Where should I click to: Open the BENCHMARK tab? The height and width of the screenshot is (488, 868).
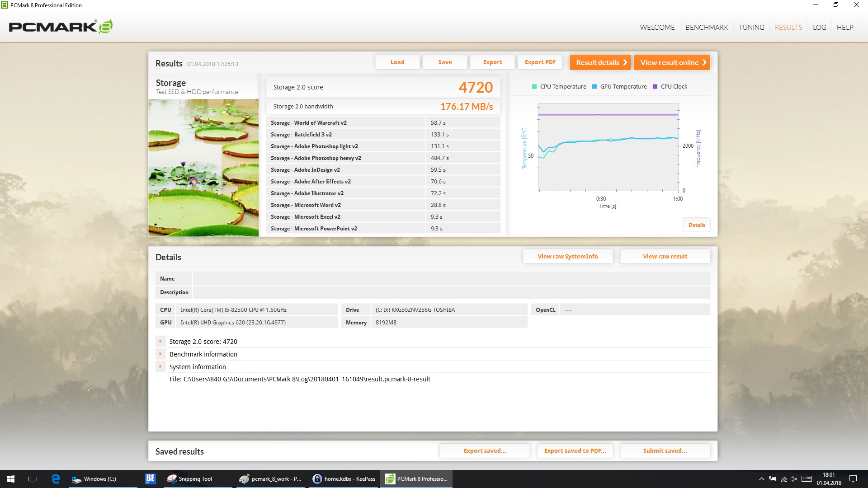[x=707, y=27]
